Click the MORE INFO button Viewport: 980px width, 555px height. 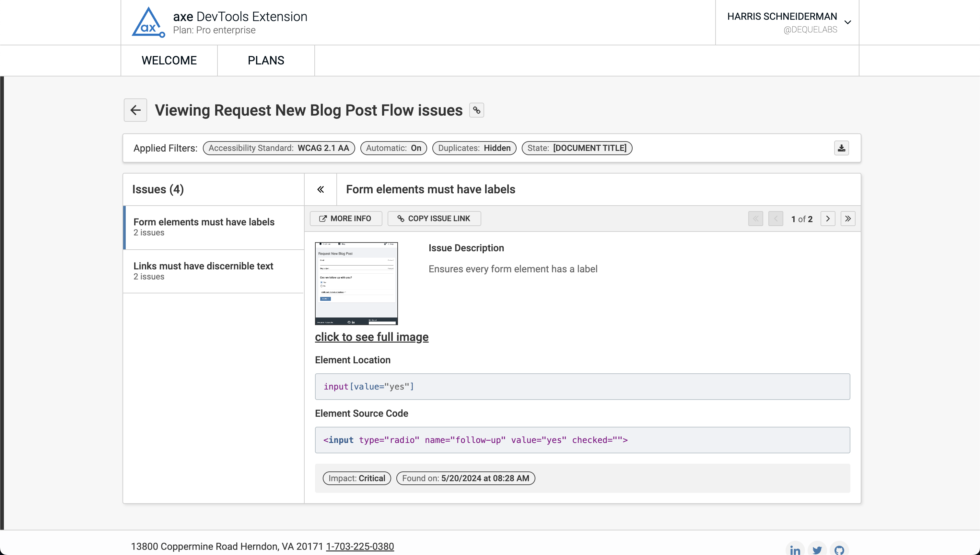tap(345, 219)
